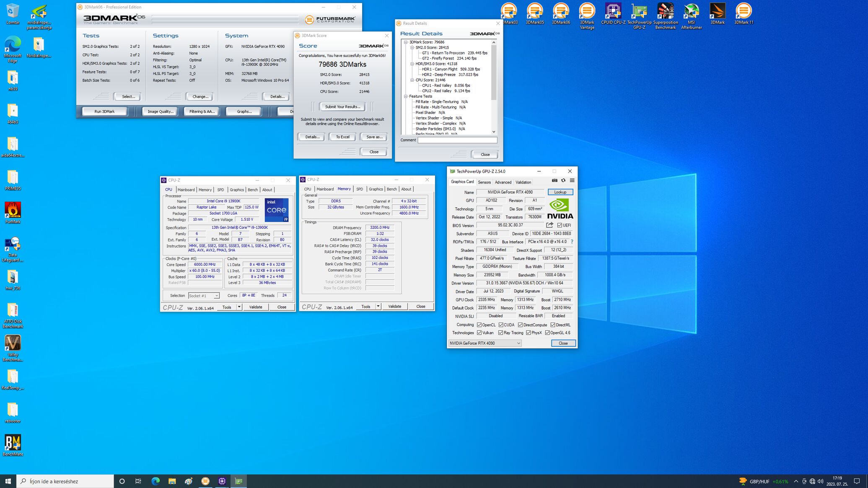Viewport: 868px width, 488px height.
Task: Click Submit Your Results button
Action: point(342,106)
